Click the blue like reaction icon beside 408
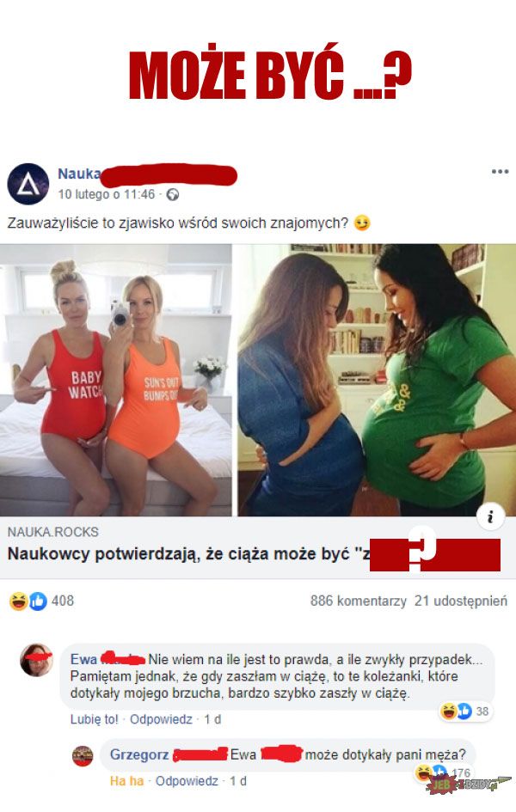 [x=38, y=601]
